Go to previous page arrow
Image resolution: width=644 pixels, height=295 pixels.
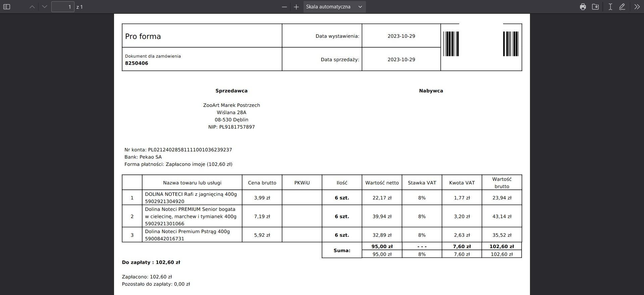(32, 7)
